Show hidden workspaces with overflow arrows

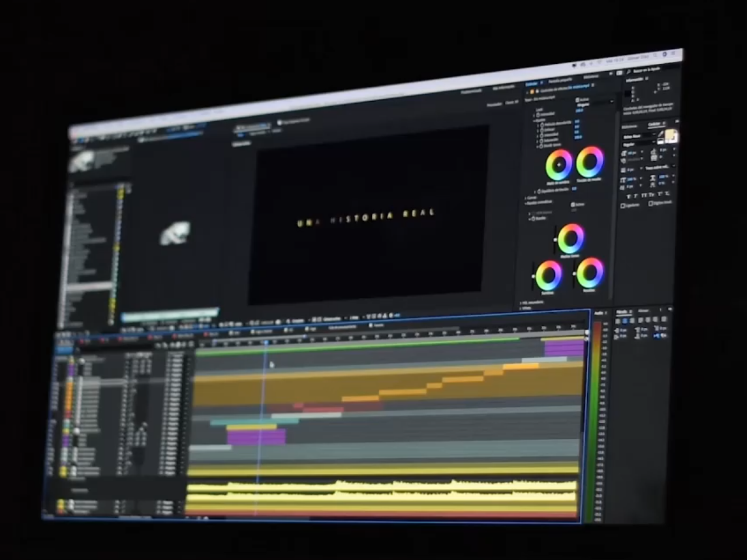(611, 73)
